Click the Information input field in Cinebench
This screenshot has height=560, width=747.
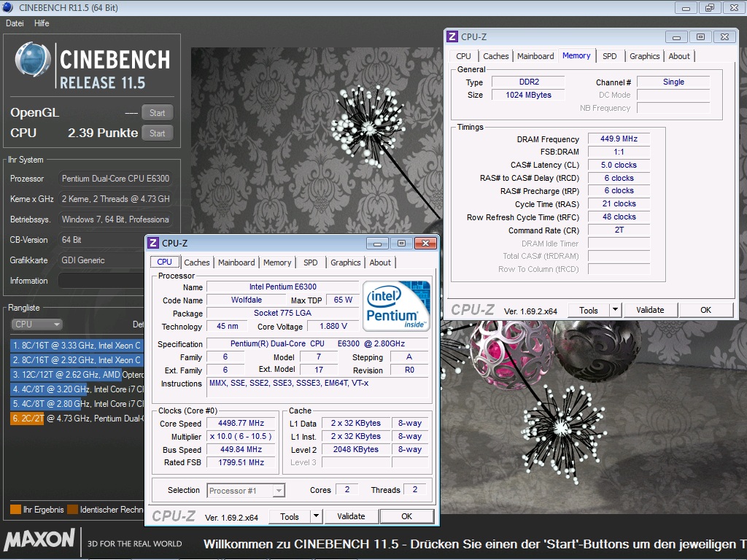coord(101,281)
